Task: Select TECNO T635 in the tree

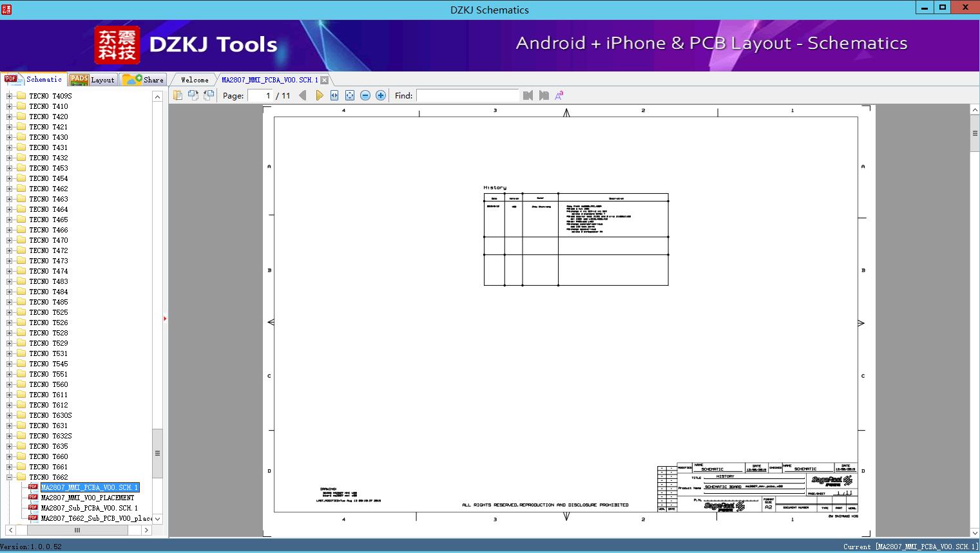Action: pyautogui.click(x=48, y=446)
